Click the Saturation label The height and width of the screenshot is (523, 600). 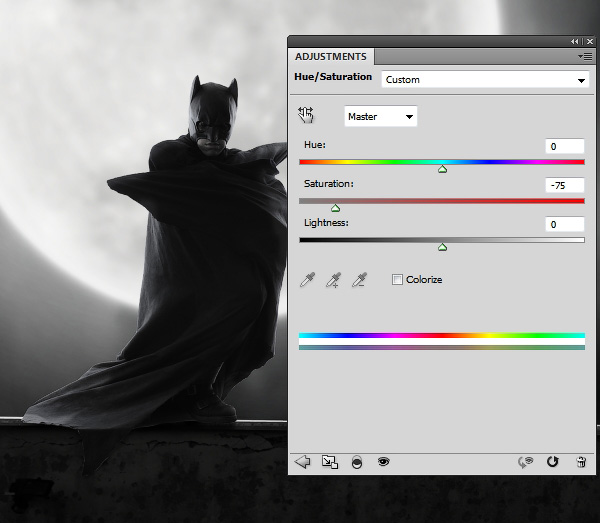click(x=329, y=184)
